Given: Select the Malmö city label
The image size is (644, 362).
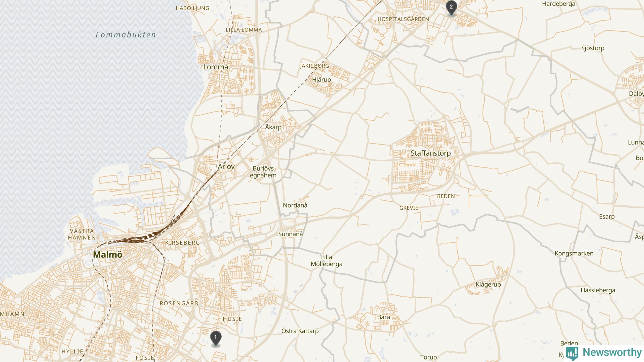Looking at the screenshot, I should [108, 255].
